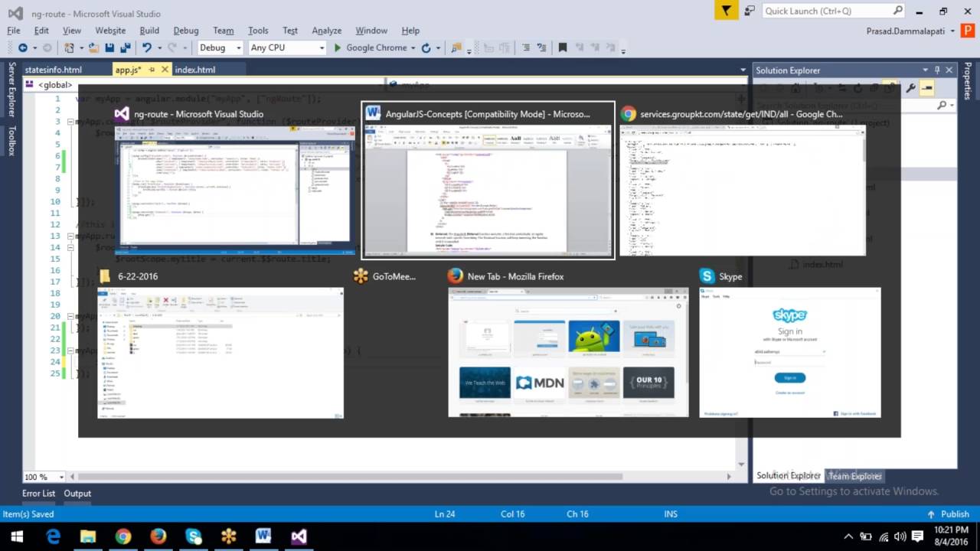Open Firefox from the taskbar
Image resolution: width=980 pixels, height=551 pixels.
coord(158,536)
